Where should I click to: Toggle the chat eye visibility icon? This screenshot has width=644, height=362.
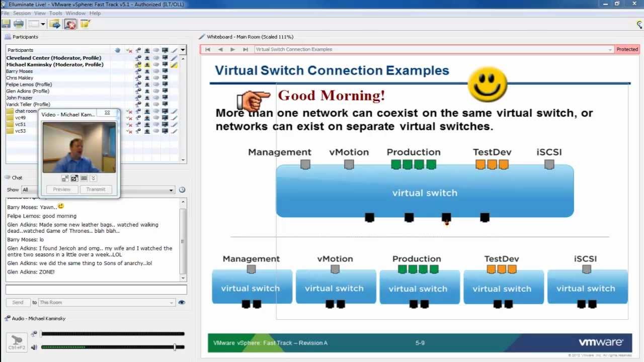coord(182,303)
